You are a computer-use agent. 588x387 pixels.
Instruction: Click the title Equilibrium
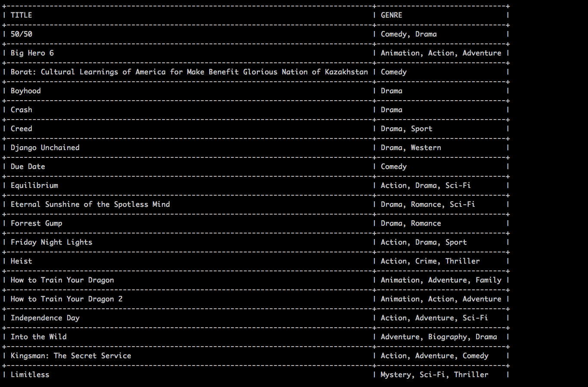click(x=34, y=185)
